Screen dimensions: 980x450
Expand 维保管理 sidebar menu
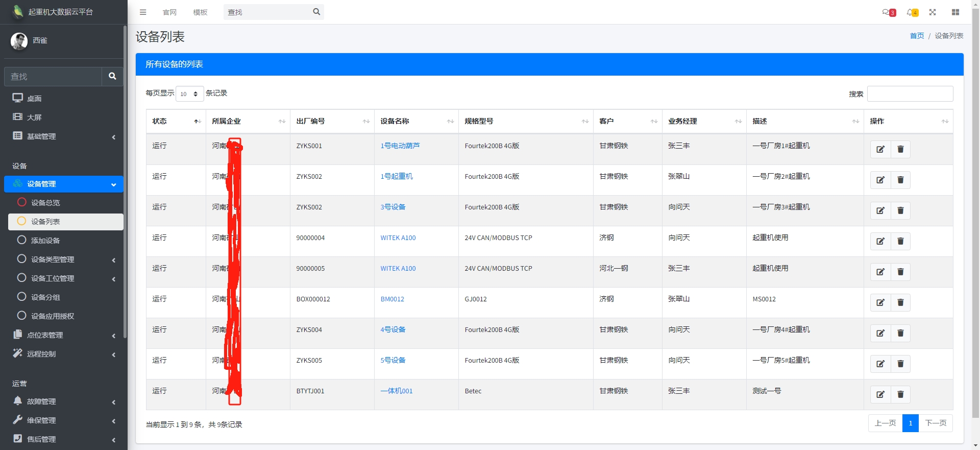pyautogui.click(x=64, y=420)
